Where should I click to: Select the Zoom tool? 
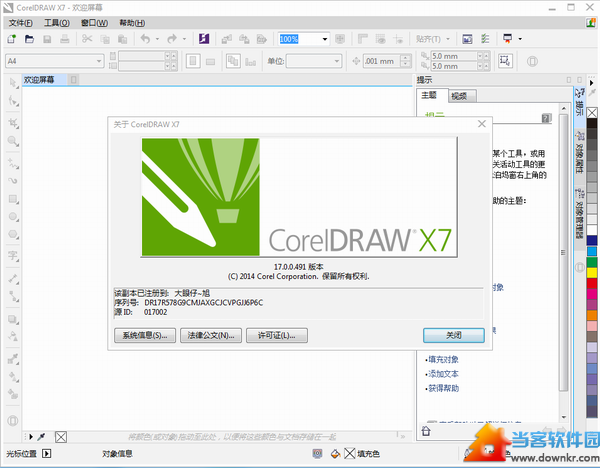[x=13, y=141]
